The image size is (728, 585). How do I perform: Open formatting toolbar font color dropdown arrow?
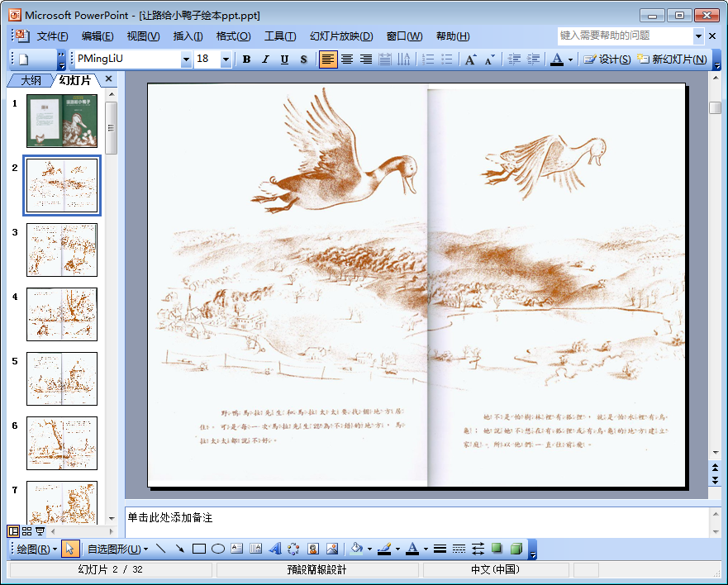(571, 59)
